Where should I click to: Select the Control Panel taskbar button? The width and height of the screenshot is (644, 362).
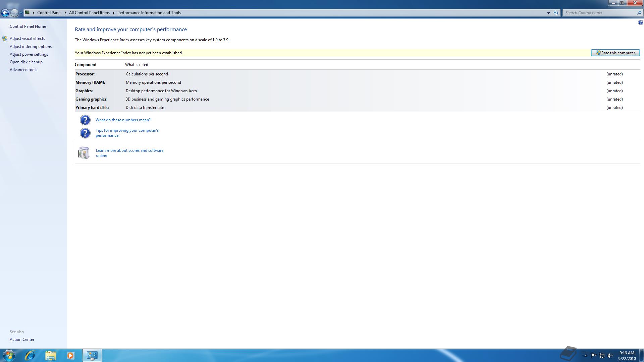[x=92, y=355]
